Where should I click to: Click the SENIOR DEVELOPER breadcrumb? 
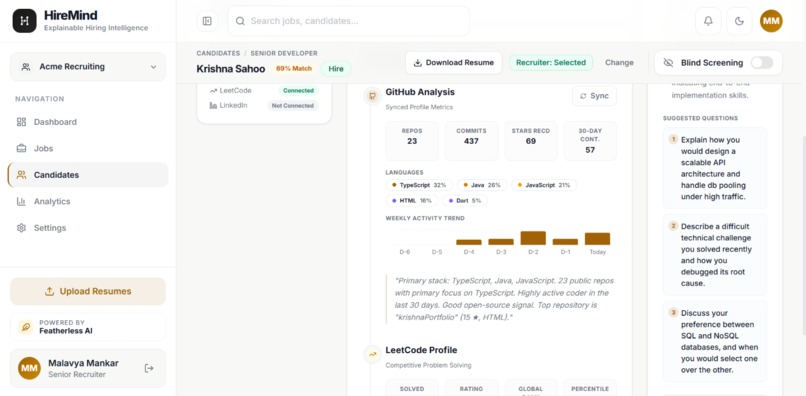pos(284,53)
